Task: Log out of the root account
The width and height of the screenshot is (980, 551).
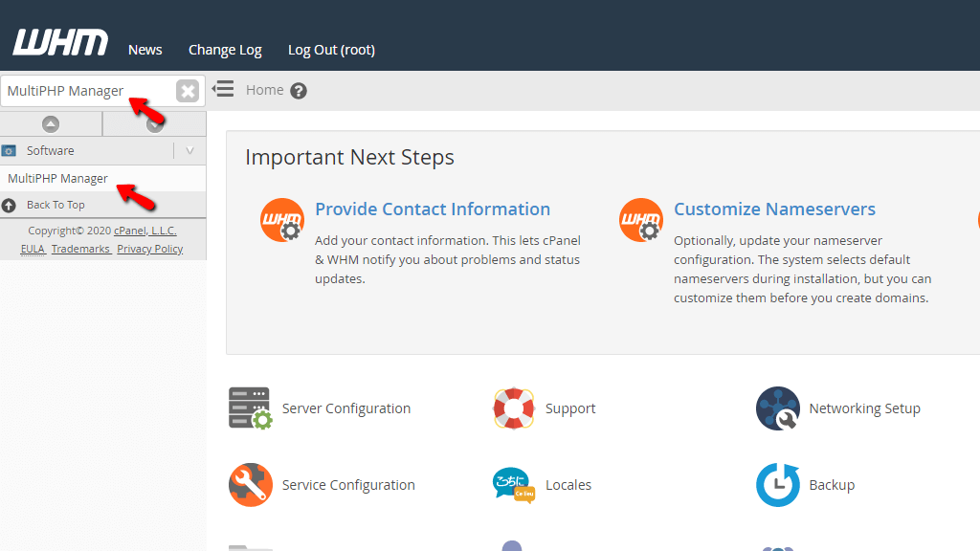Action: click(331, 50)
